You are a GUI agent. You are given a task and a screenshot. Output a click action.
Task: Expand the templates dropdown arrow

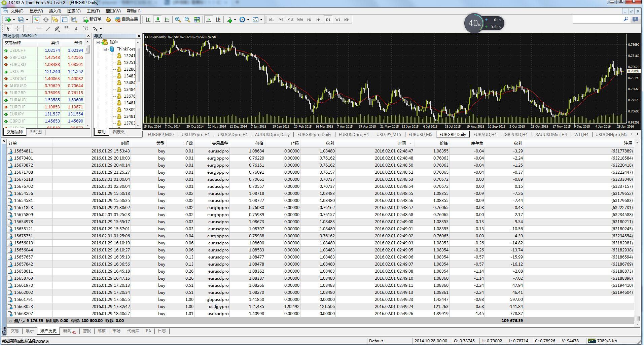261,20
